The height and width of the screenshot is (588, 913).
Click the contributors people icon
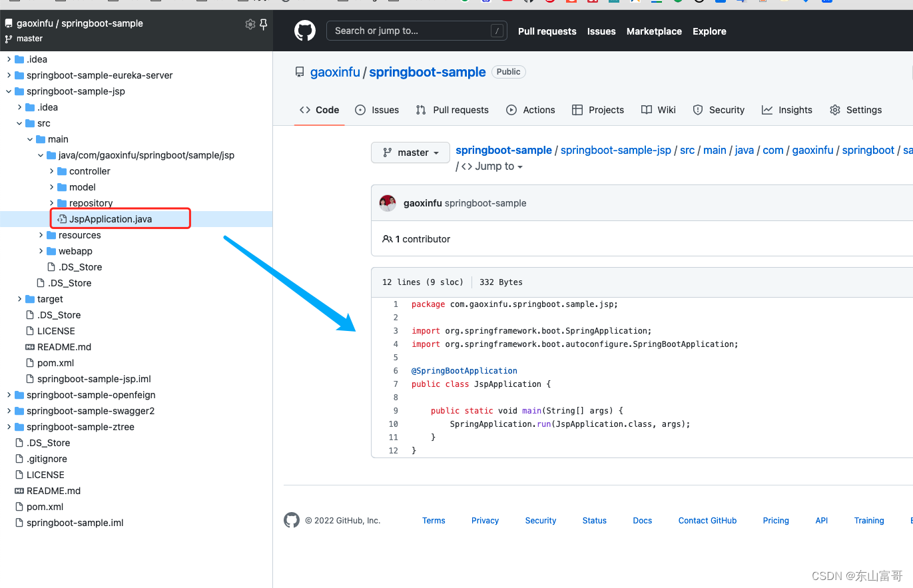point(387,239)
